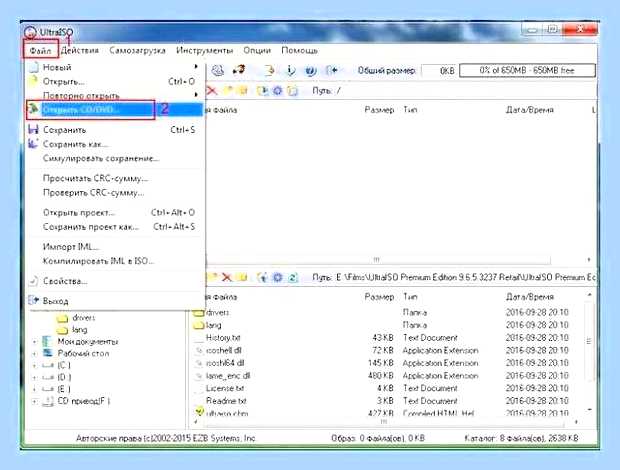Click the Convert image toolbar icon
Image resolution: width=620 pixels, height=470 pixels.
(239, 70)
